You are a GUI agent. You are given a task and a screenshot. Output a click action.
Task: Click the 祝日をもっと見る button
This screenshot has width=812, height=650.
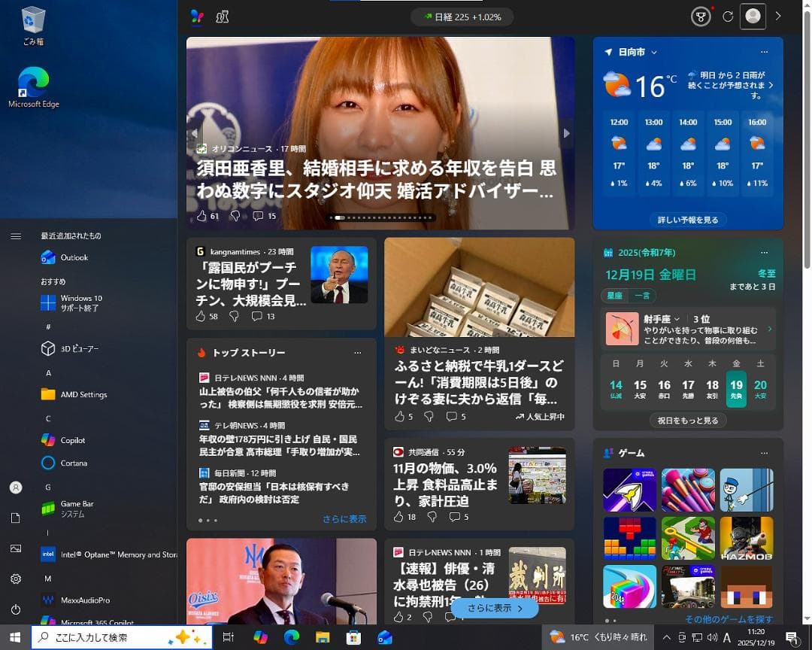click(687, 422)
